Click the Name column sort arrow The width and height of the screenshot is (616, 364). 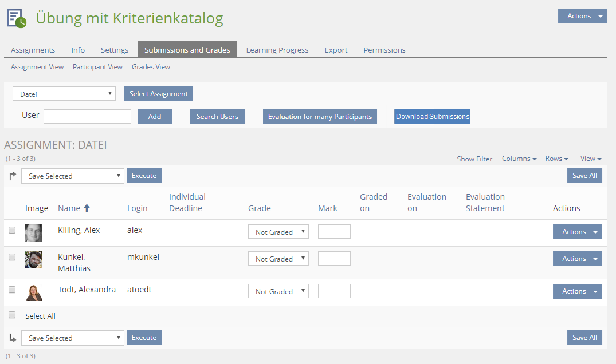coord(87,208)
